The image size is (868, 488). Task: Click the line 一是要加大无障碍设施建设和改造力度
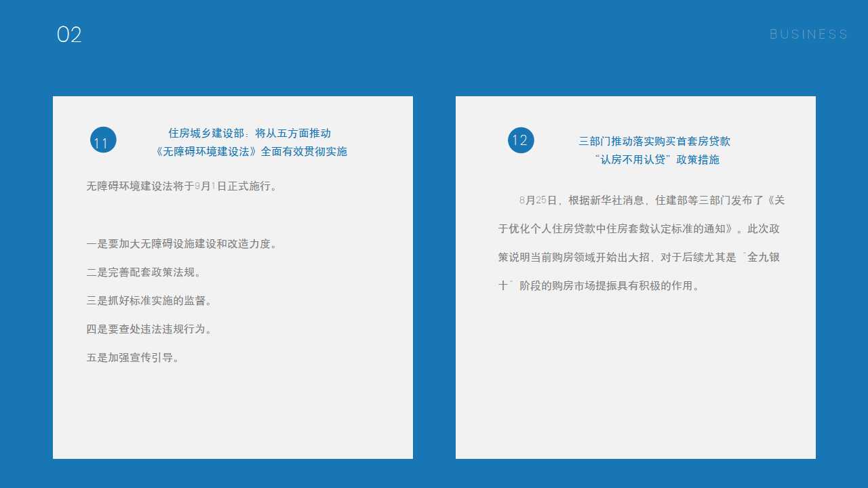click(x=182, y=244)
